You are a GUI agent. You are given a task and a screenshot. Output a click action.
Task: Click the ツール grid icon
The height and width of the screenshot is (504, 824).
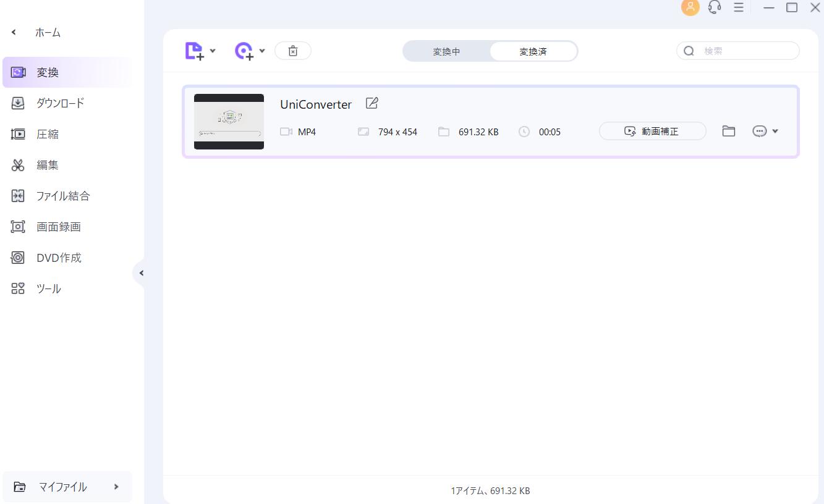pyautogui.click(x=18, y=288)
